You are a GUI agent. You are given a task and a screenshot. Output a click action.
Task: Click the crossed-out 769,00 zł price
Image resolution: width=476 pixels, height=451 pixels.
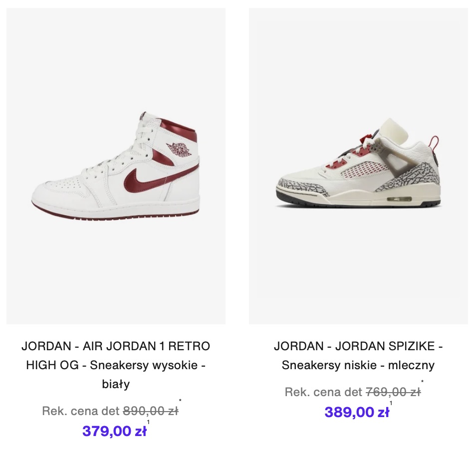coord(393,392)
